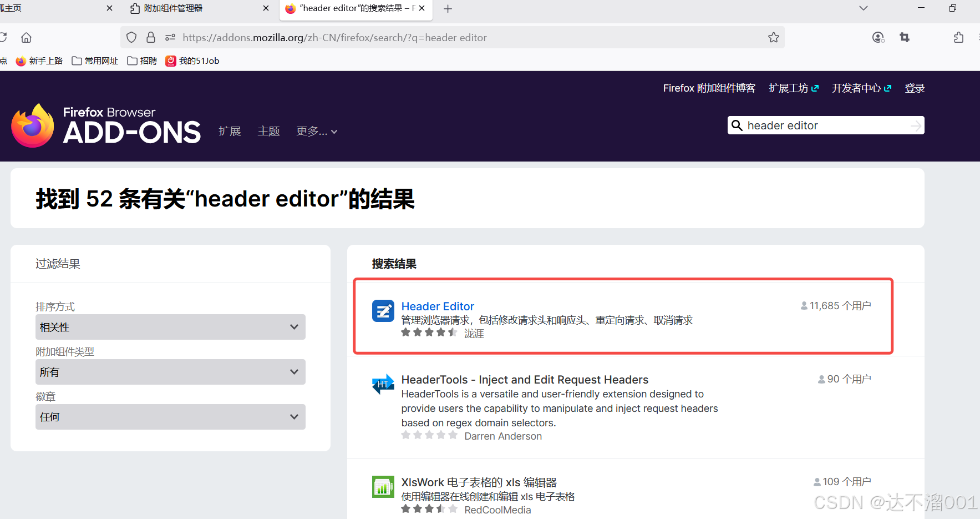Open the 排序方式 dropdown set to 相关性
The height and width of the screenshot is (519, 980).
(x=170, y=327)
